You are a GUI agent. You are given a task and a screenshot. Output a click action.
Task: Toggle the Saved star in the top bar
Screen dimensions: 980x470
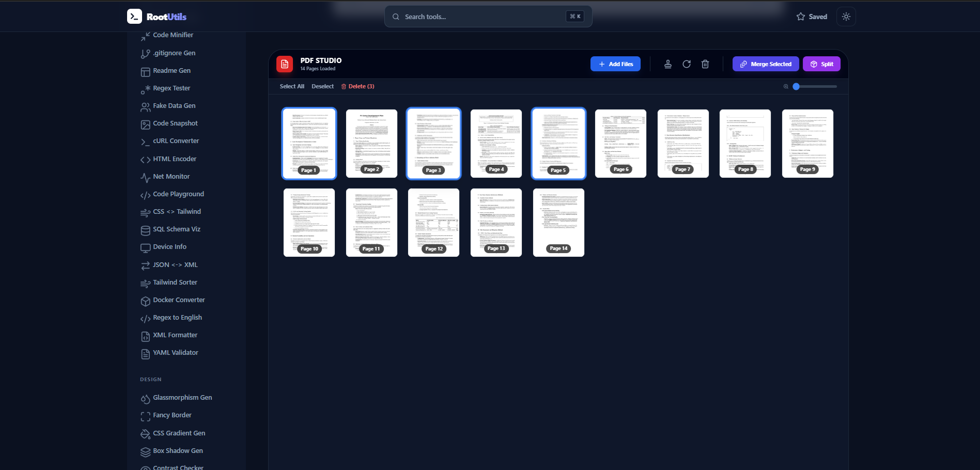coord(811,16)
